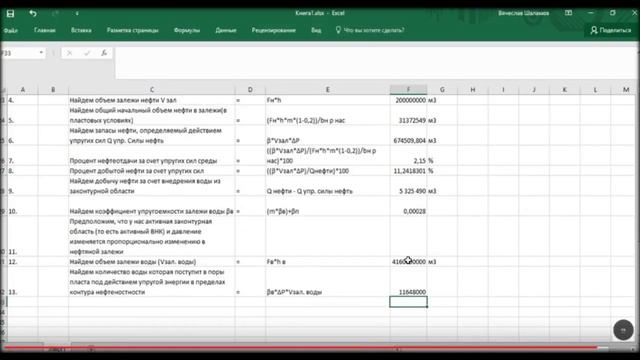Image resolution: width=640 pixels, height=360 pixels.
Task: Select cell with value 674509,804
Action: click(408, 136)
